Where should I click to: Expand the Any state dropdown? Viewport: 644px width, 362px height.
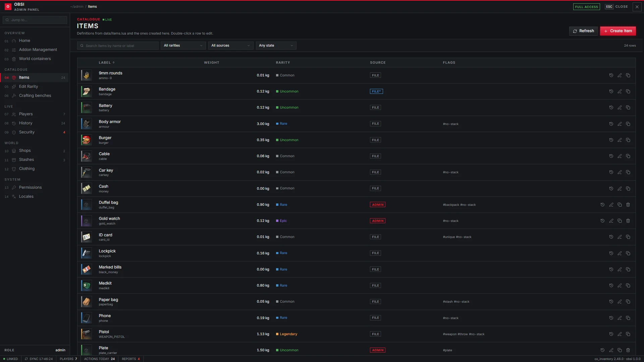[x=276, y=46]
